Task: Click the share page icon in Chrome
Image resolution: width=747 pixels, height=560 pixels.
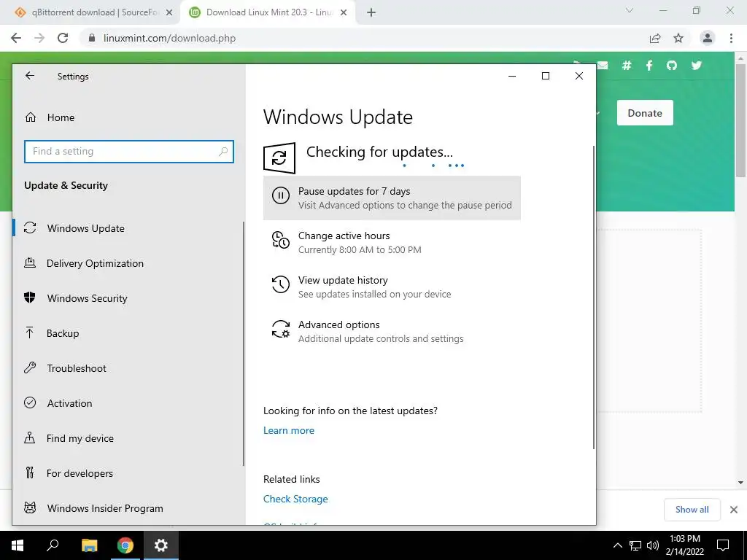Action: (x=655, y=38)
